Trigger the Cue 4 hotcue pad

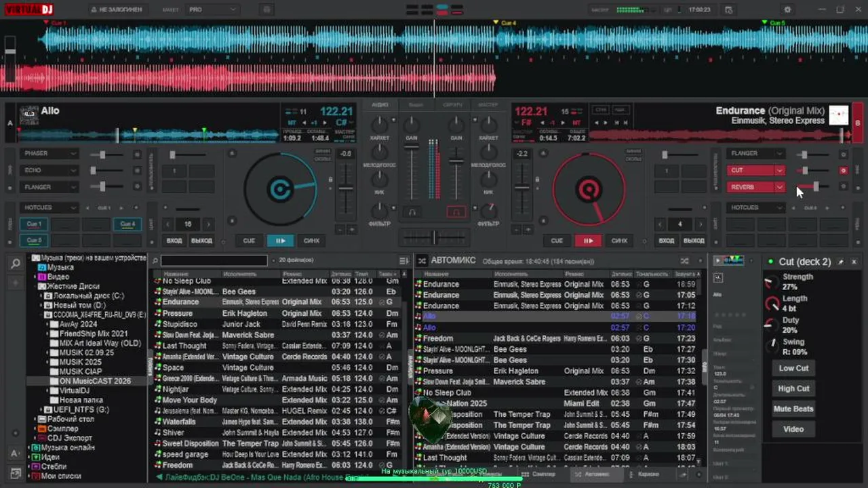point(127,224)
